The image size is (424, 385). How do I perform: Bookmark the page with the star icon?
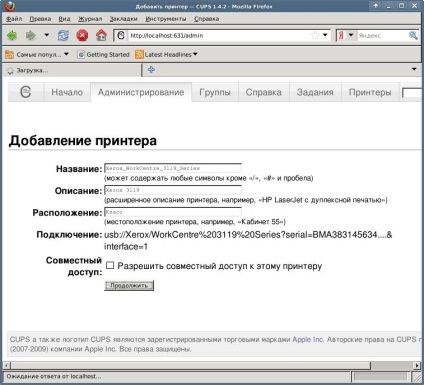pos(315,35)
